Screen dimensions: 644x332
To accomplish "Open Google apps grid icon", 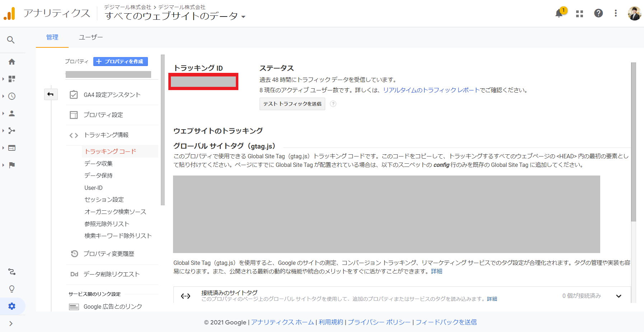I will [579, 14].
